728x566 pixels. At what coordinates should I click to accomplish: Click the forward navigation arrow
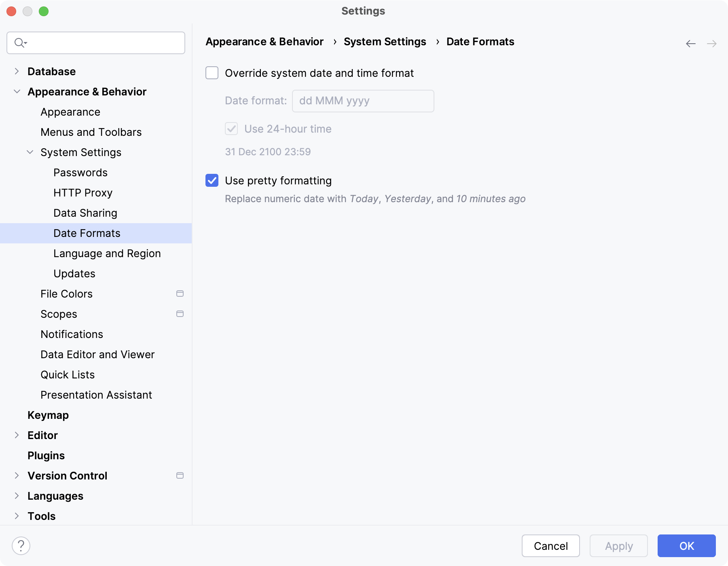coord(712,43)
